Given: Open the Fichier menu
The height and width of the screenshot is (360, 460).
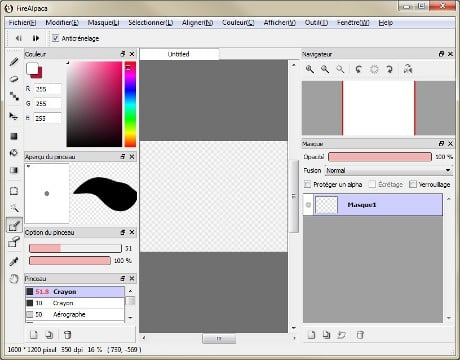Looking at the screenshot, I should coord(22,23).
